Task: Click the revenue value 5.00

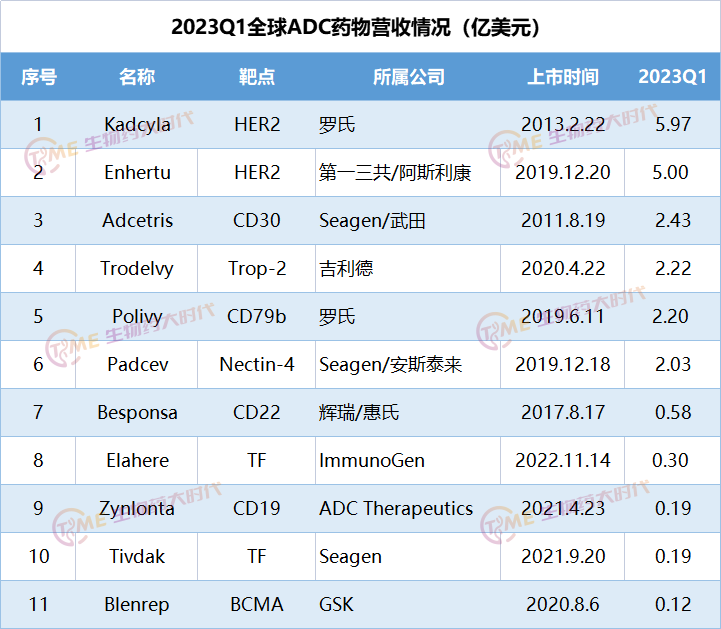Action: click(x=670, y=172)
